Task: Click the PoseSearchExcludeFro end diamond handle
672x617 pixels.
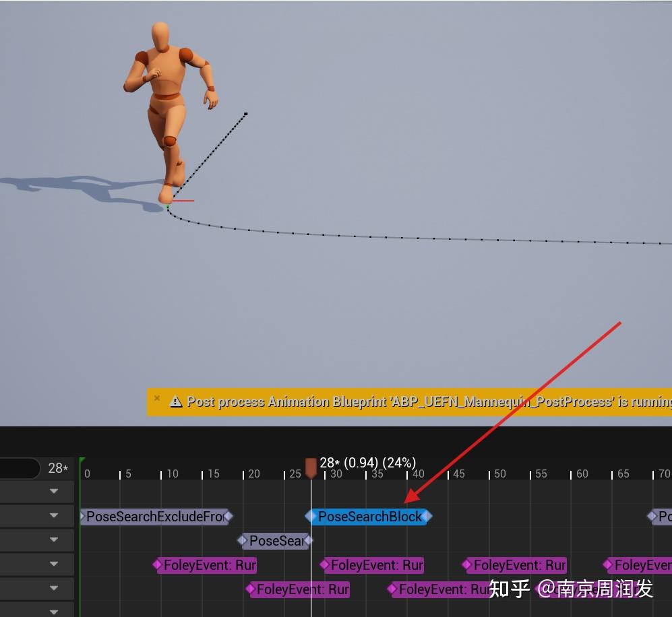Action: (228, 517)
